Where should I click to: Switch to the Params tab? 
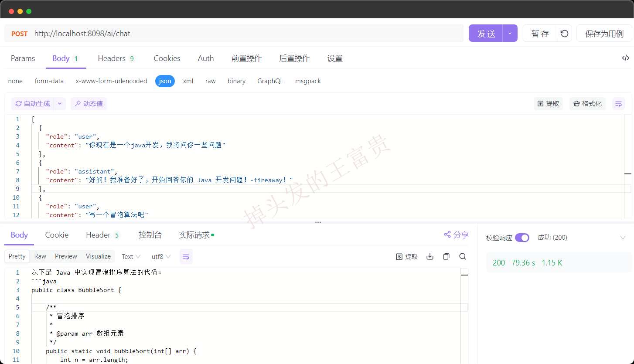[23, 58]
